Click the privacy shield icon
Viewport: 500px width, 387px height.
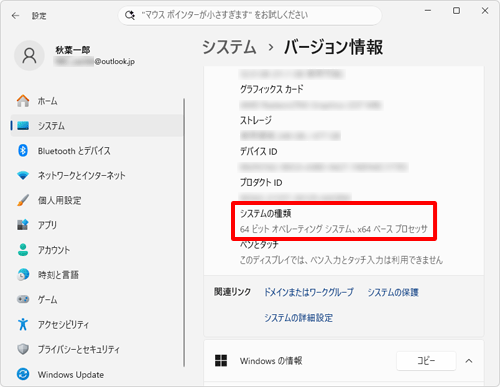click(x=23, y=349)
